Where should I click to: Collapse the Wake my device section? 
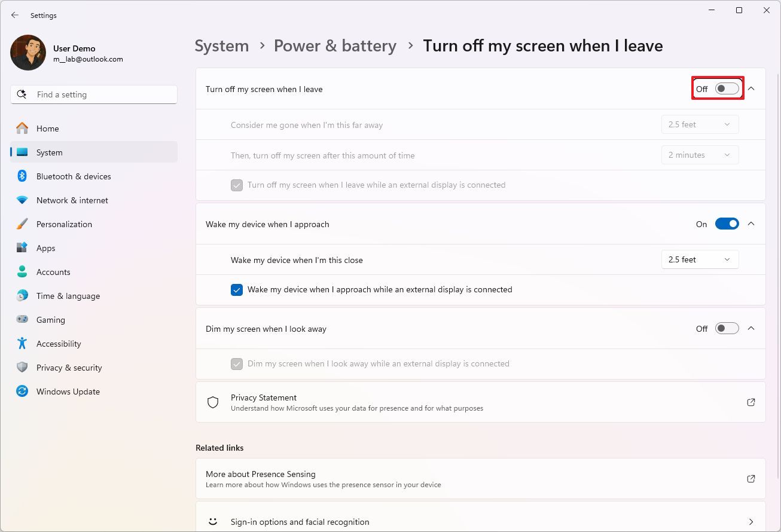[751, 224]
